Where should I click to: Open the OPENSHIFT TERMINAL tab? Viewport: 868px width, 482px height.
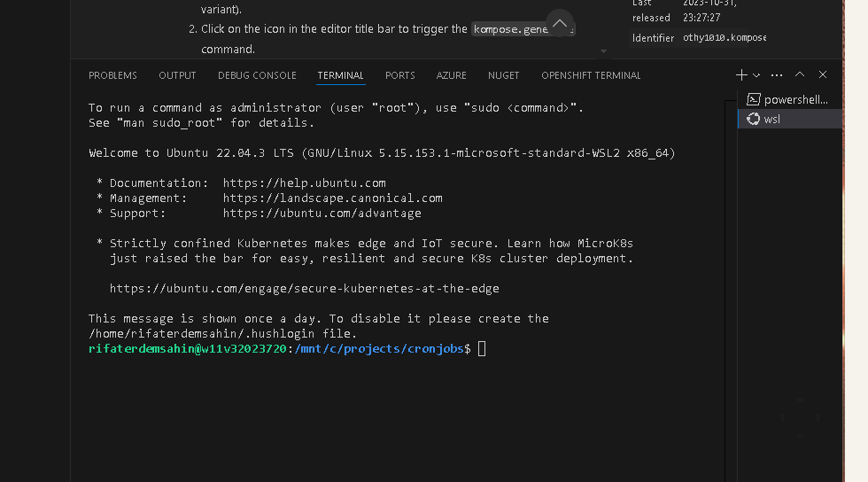591,75
